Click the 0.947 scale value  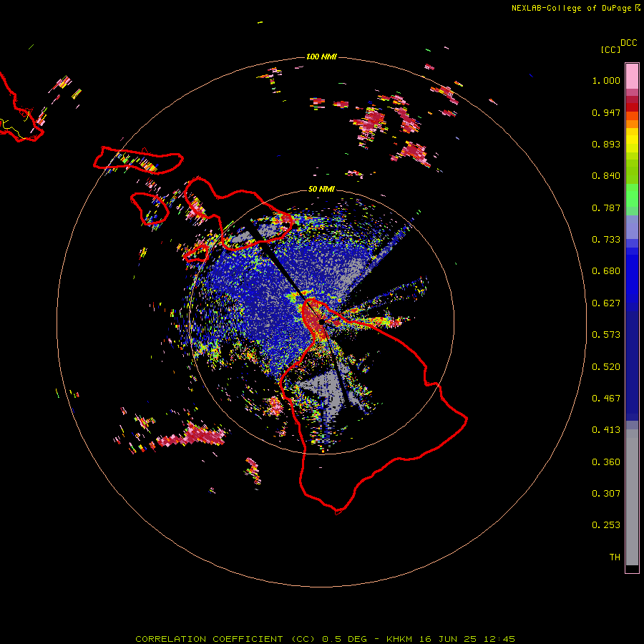pos(606,112)
